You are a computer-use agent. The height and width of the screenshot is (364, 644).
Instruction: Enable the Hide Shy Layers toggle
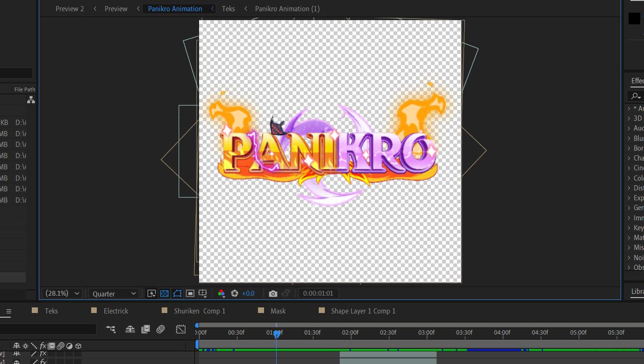[130, 329]
